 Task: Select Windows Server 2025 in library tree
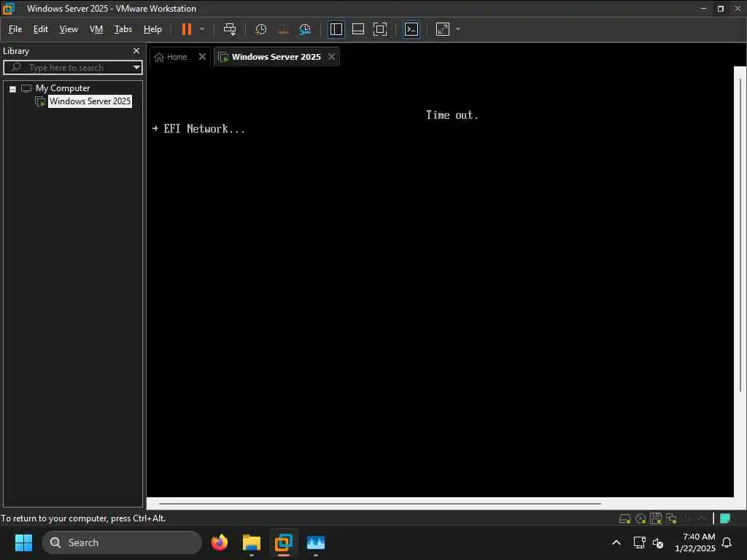[90, 101]
